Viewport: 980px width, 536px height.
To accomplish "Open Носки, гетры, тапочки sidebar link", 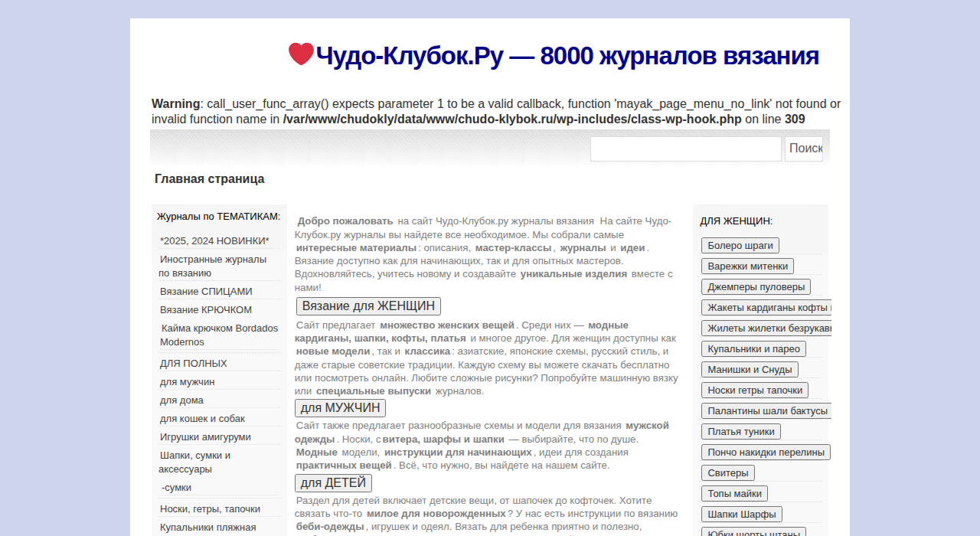I will 210,508.
